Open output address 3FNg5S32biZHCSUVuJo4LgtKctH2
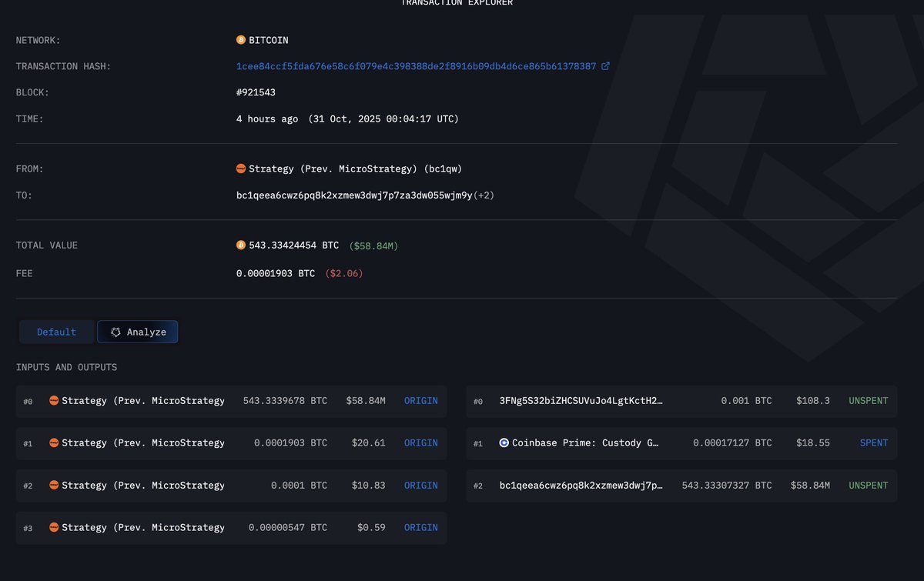This screenshot has width=924, height=581. point(581,401)
